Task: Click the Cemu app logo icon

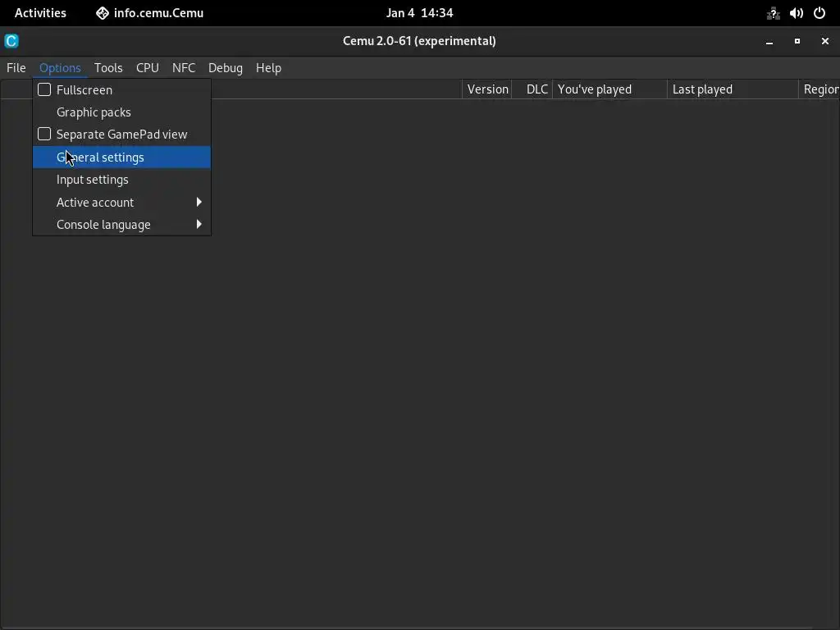Action: pos(11,41)
